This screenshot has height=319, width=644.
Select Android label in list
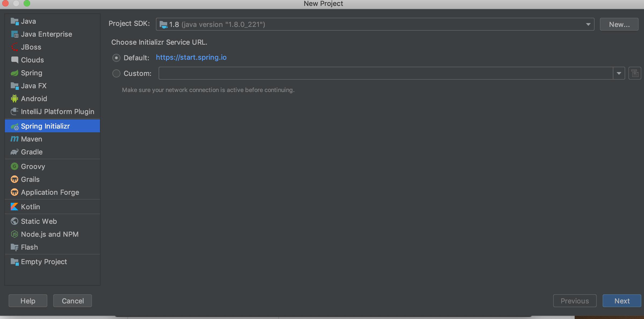(34, 99)
